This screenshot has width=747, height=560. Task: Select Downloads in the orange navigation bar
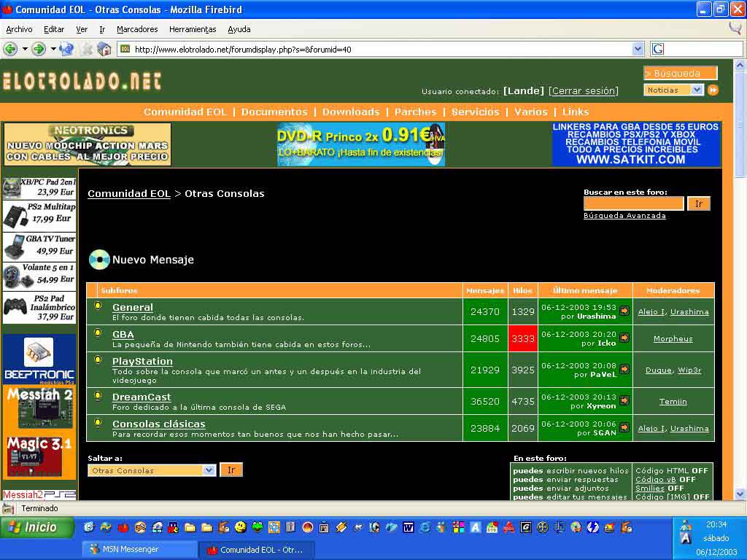coord(351,112)
